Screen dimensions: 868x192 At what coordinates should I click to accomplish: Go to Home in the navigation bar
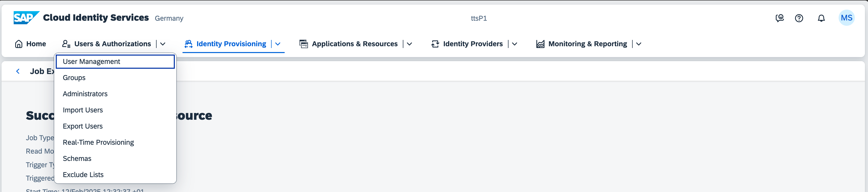point(31,44)
